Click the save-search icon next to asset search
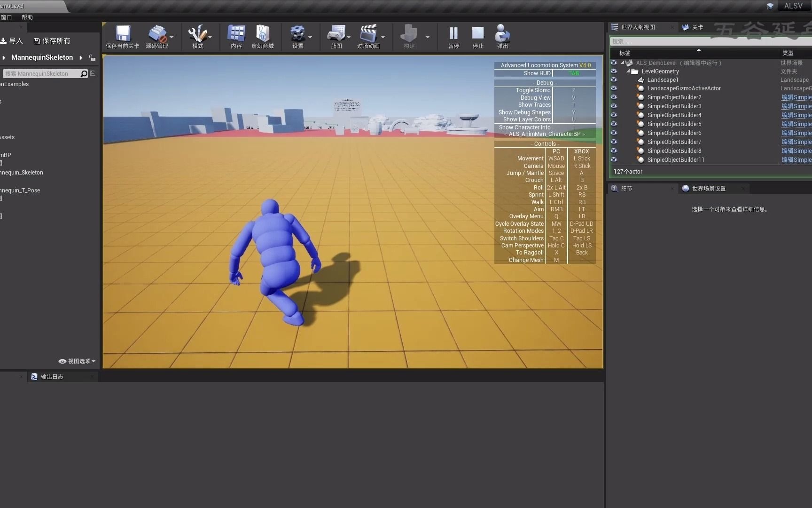The height and width of the screenshot is (508, 812). point(93,73)
